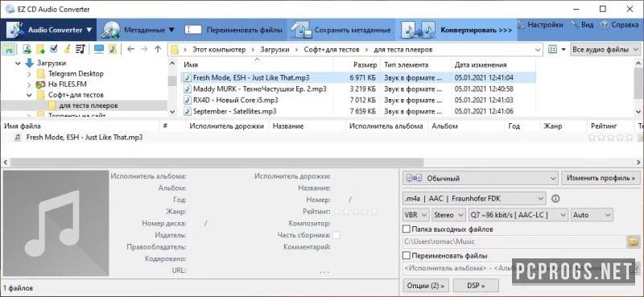Click the C:\Users\romac\Music output path field

(x=514, y=241)
